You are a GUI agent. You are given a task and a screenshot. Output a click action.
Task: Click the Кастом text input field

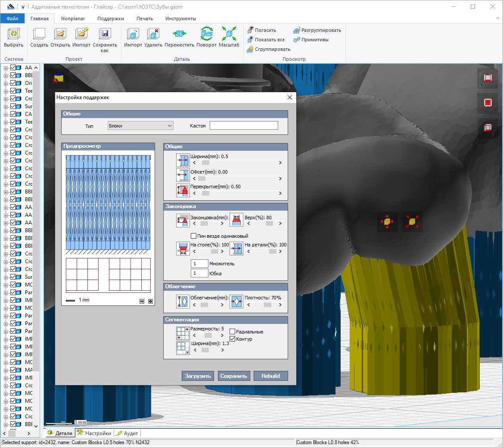[x=244, y=126]
